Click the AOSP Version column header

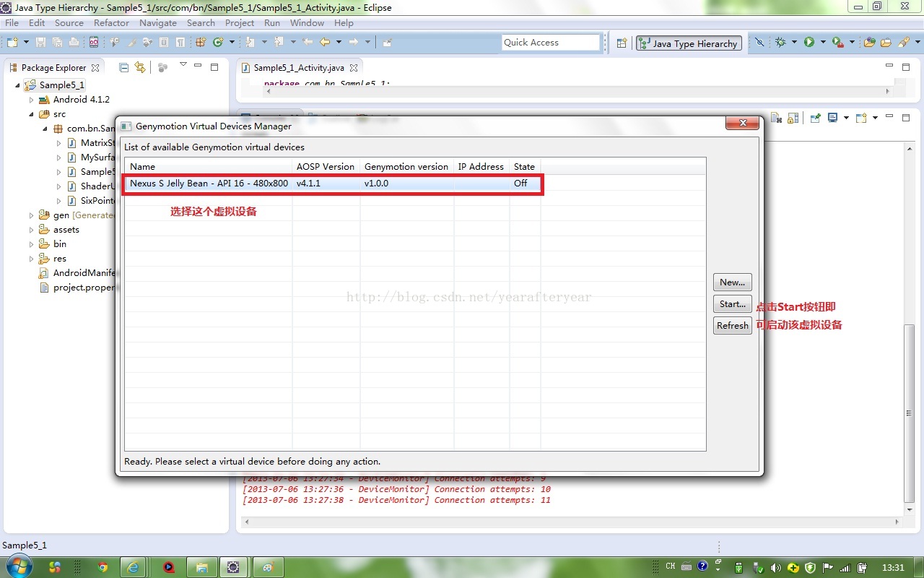[x=326, y=167]
